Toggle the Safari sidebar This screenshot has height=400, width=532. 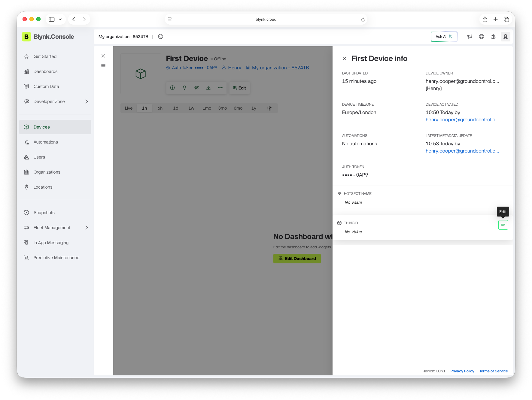(52, 19)
